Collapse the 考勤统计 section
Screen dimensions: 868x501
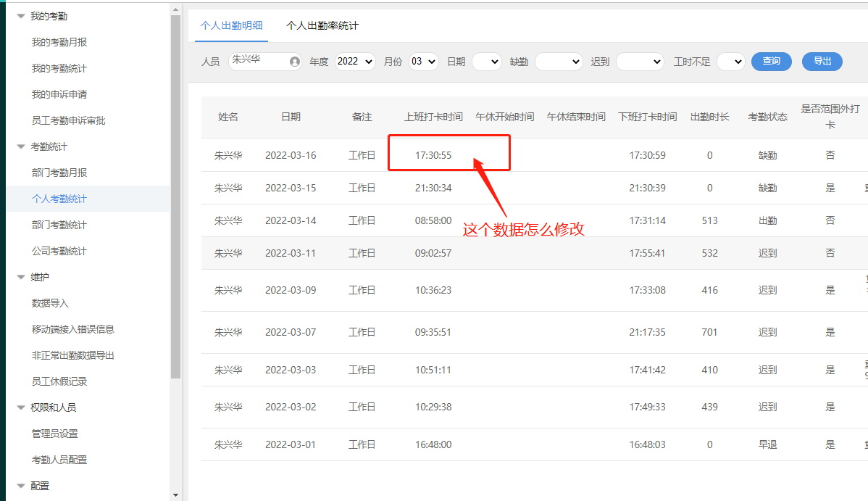pyautogui.click(x=21, y=147)
